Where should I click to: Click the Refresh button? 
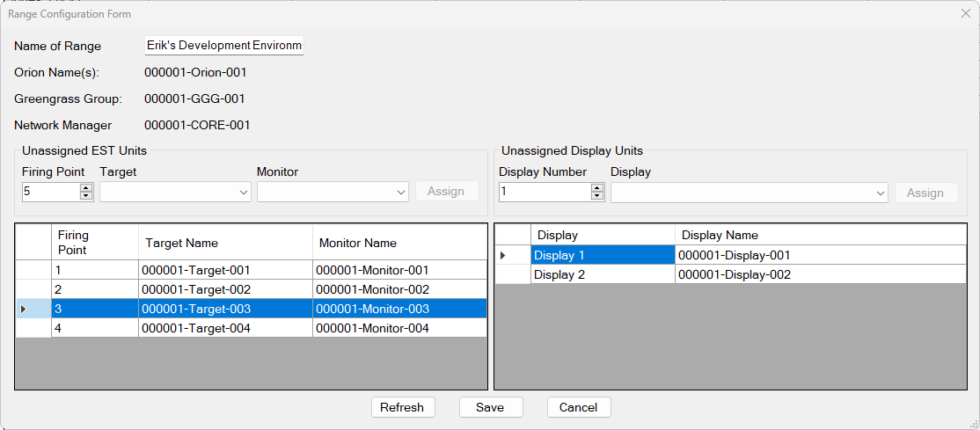point(402,407)
